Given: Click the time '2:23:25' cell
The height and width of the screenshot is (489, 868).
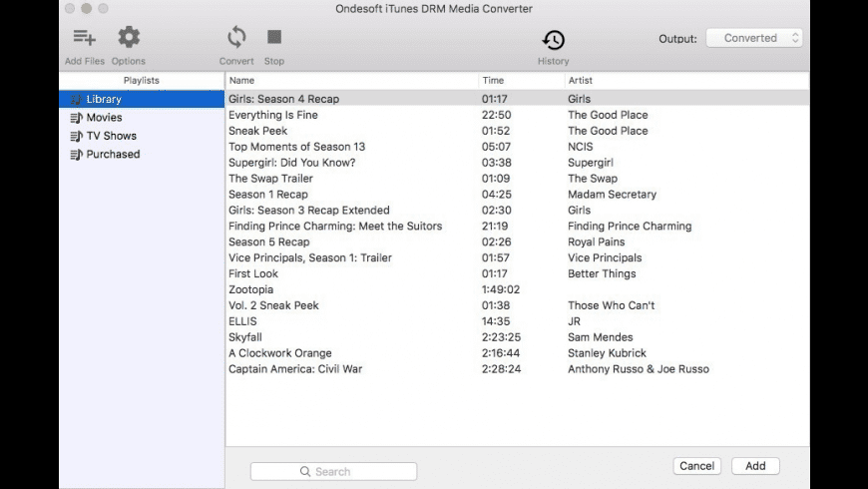Looking at the screenshot, I should pos(501,336).
